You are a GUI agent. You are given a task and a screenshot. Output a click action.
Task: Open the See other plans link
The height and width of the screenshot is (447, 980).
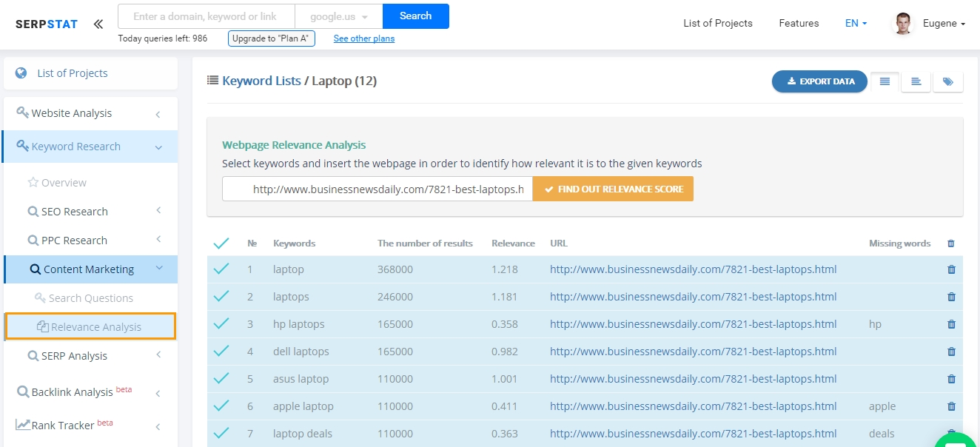pos(364,38)
